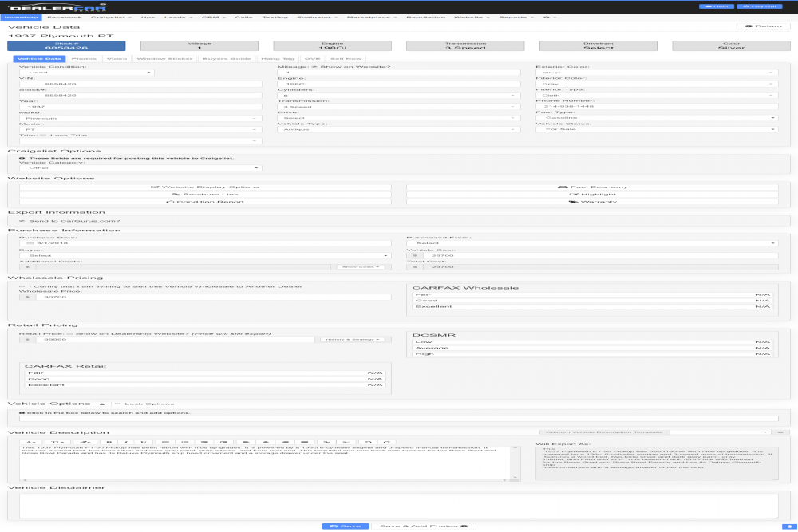The image size is (798, 532).
Task: Click the Save button
Action: tap(345, 526)
